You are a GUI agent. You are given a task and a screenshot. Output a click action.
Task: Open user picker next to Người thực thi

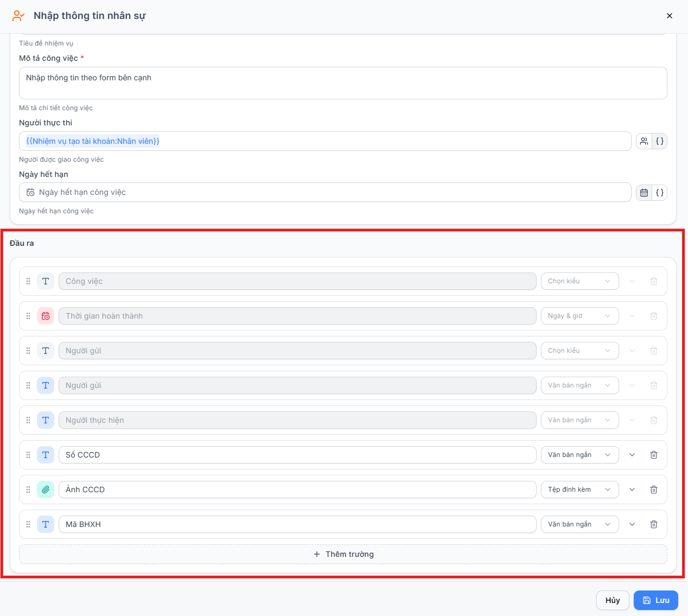pyautogui.click(x=644, y=141)
